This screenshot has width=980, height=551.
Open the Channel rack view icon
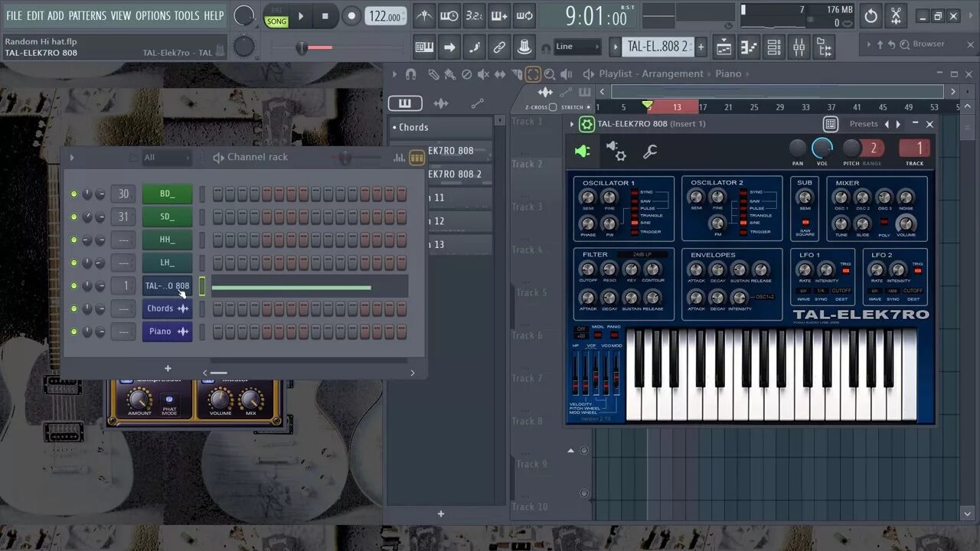pyautogui.click(x=774, y=47)
